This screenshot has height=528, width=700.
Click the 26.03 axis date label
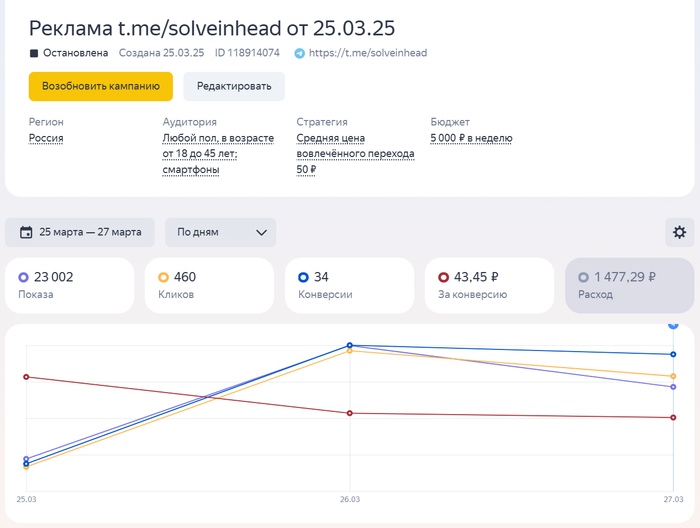click(x=350, y=499)
